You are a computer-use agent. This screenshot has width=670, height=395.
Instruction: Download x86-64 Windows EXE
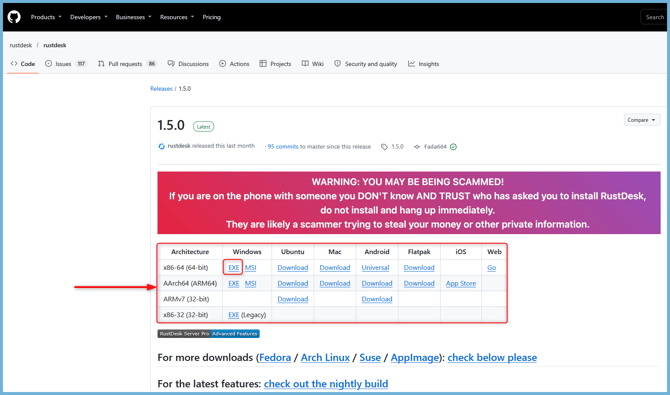coord(233,268)
